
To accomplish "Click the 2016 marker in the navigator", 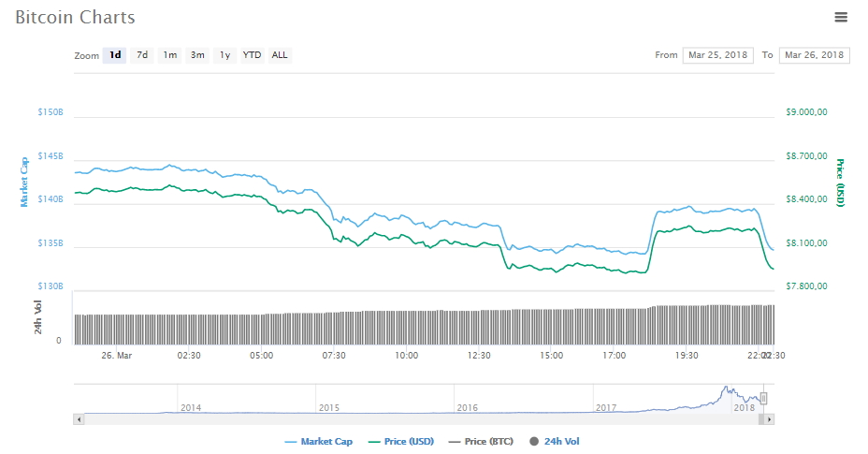I will click(x=468, y=407).
